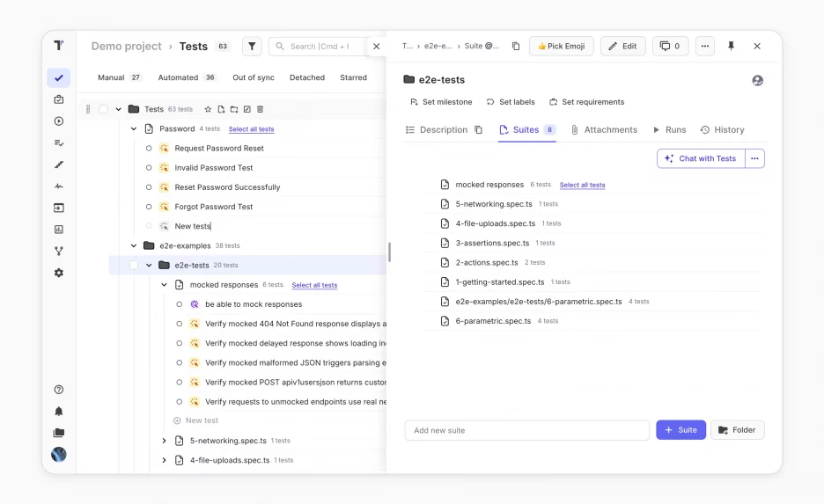Click the panel divider resize handle
This screenshot has height=504, width=824.
click(x=389, y=252)
